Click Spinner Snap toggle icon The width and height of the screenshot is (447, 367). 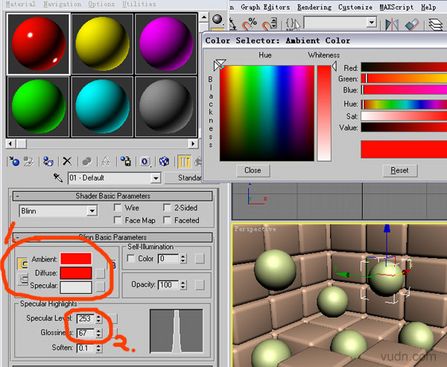(x=270, y=24)
